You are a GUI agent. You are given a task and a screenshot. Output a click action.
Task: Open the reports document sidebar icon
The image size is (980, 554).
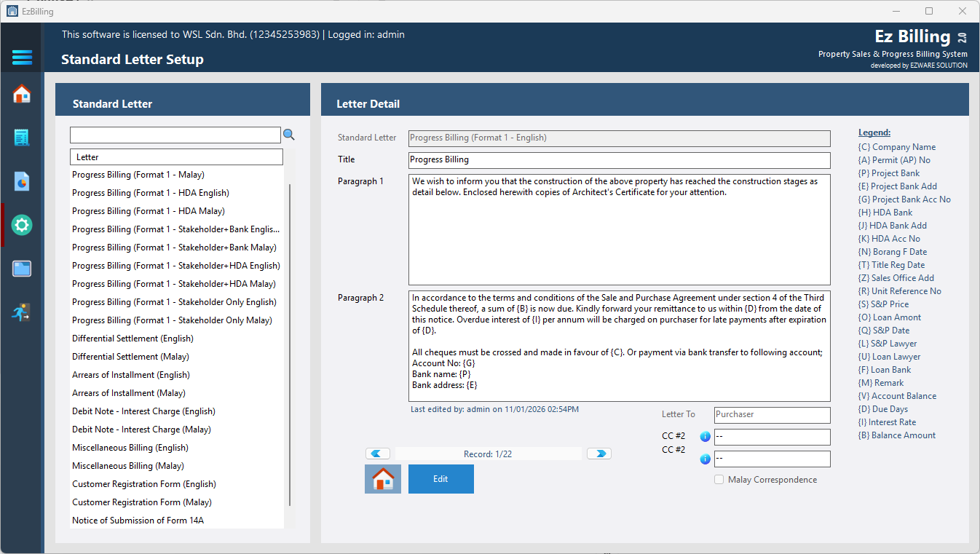(22, 181)
